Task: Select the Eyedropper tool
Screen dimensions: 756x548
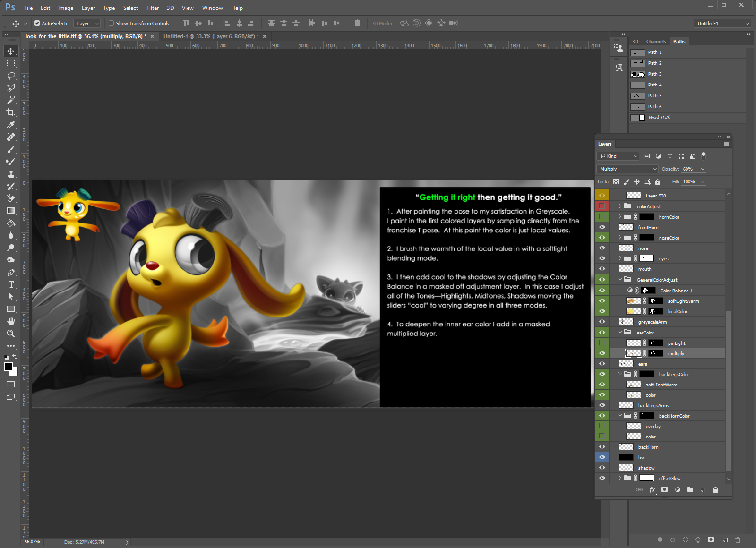Action: click(x=11, y=125)
